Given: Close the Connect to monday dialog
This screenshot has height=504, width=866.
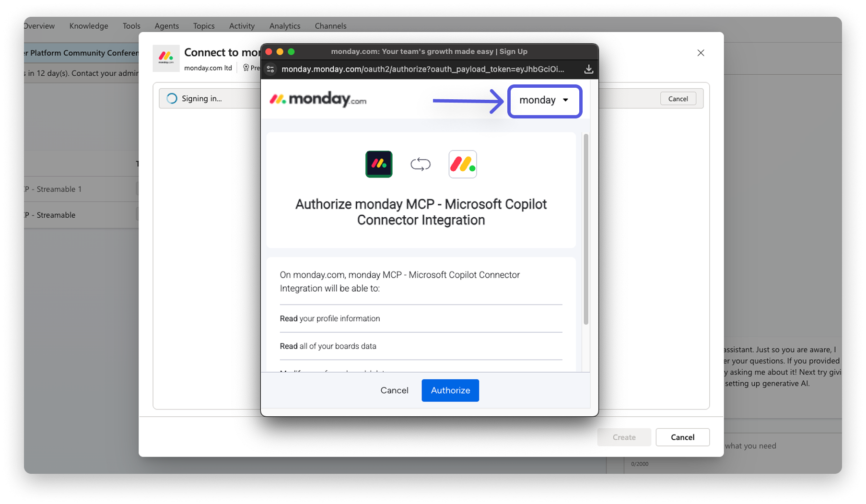Looking at the screenshot, I should pos(701,53).
